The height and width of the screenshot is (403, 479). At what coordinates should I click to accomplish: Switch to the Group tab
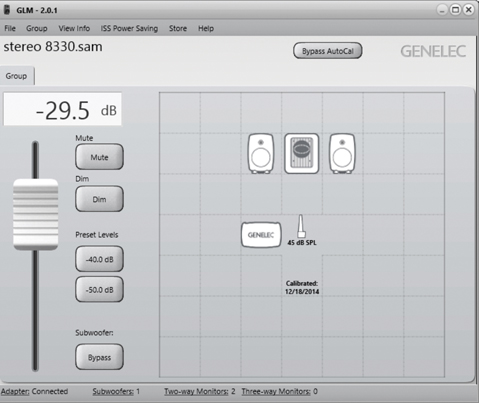coord(17,76)
